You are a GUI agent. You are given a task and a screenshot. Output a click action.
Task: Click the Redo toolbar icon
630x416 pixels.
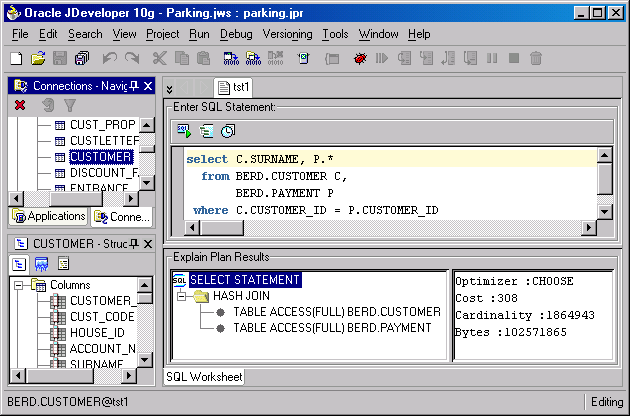click(132, 59)
